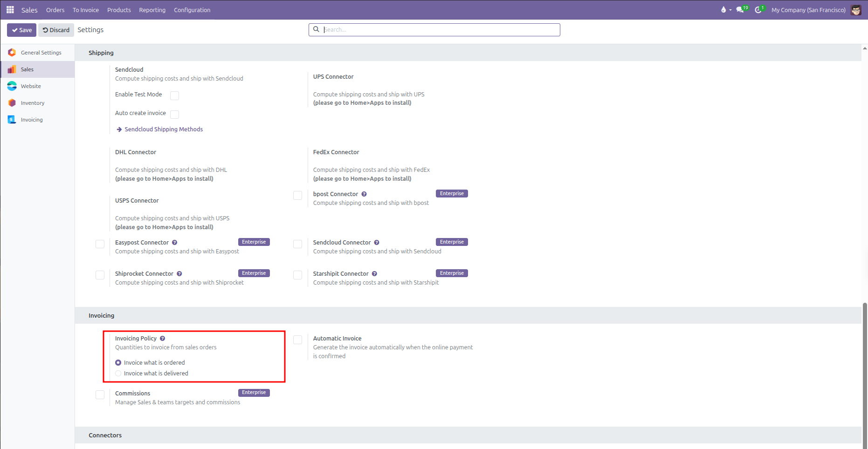Select 'Invoice what is ordered' radio option
Image resolution: width=868 pixels, height=449 pixels.
118,363
